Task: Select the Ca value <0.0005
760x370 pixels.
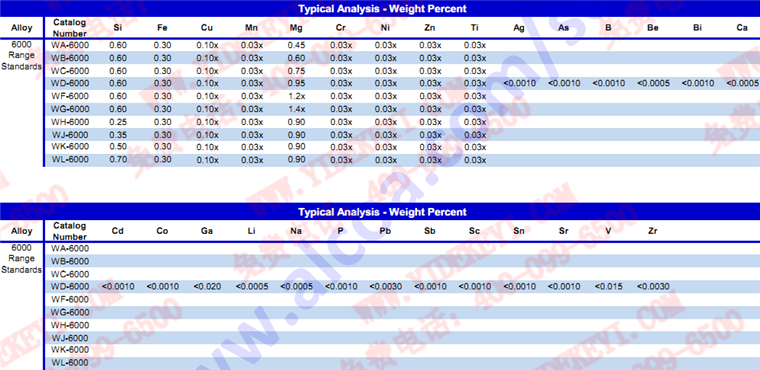Action: click(x=743, y=83)
